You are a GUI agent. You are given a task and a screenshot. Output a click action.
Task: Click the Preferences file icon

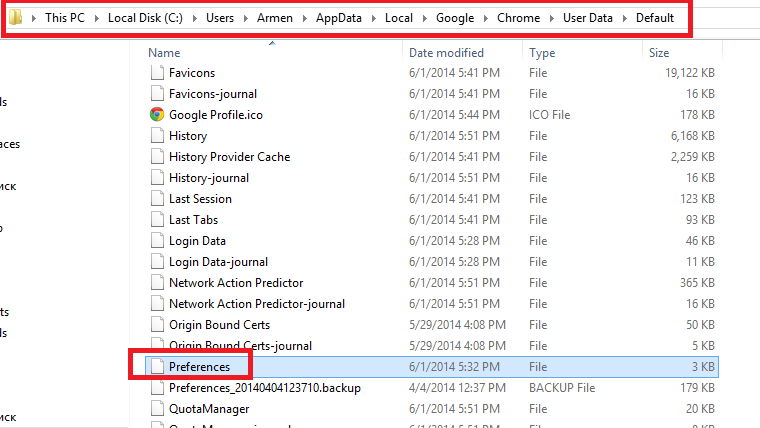click(x=157, y=366)
